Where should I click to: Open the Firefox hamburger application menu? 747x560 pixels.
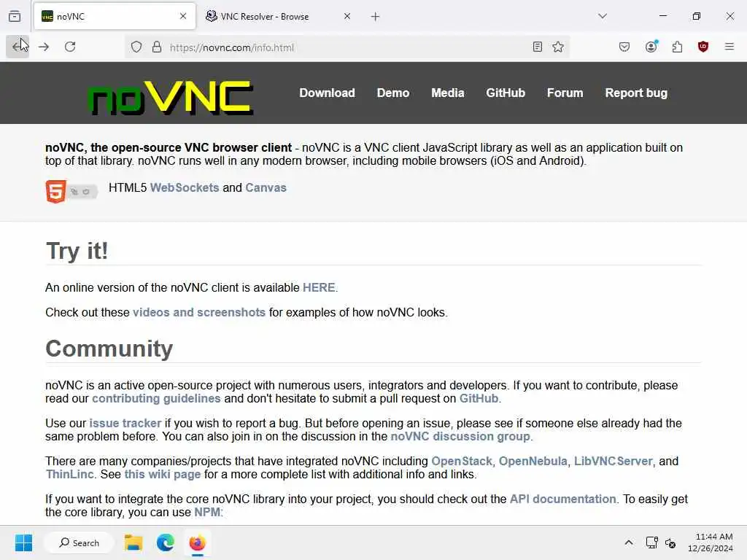tap(729, 47)
